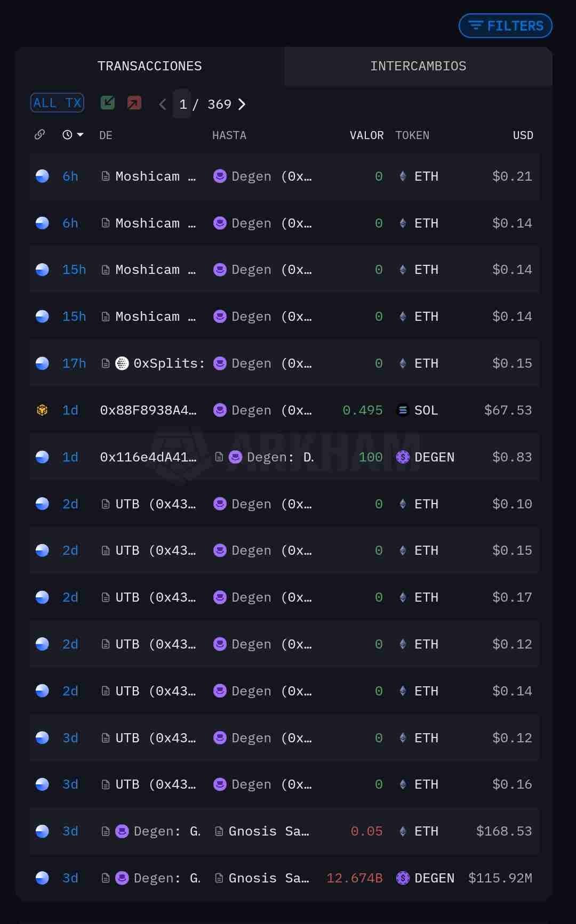Click the USD column header

tap(523, 135)
